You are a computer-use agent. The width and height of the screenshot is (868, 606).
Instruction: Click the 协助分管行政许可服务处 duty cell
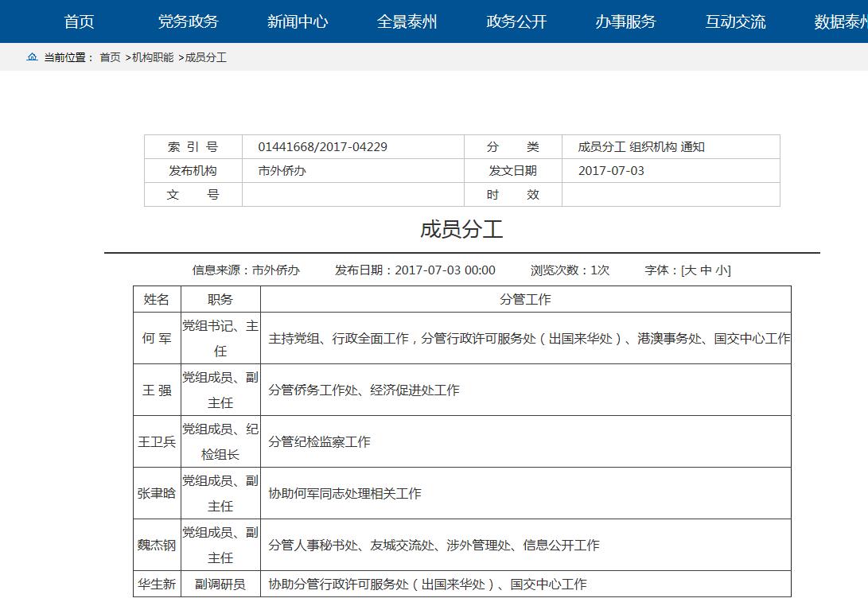pos(525,584)
